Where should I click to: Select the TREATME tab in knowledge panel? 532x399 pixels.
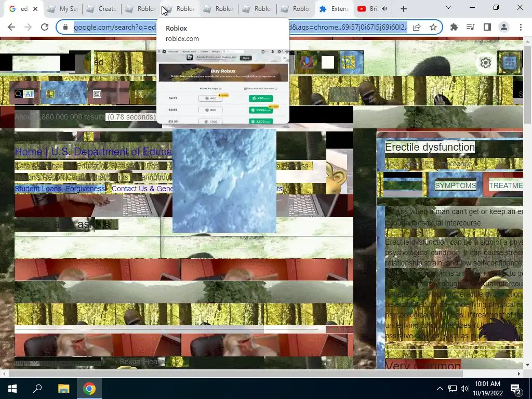[x=506, y=185]
